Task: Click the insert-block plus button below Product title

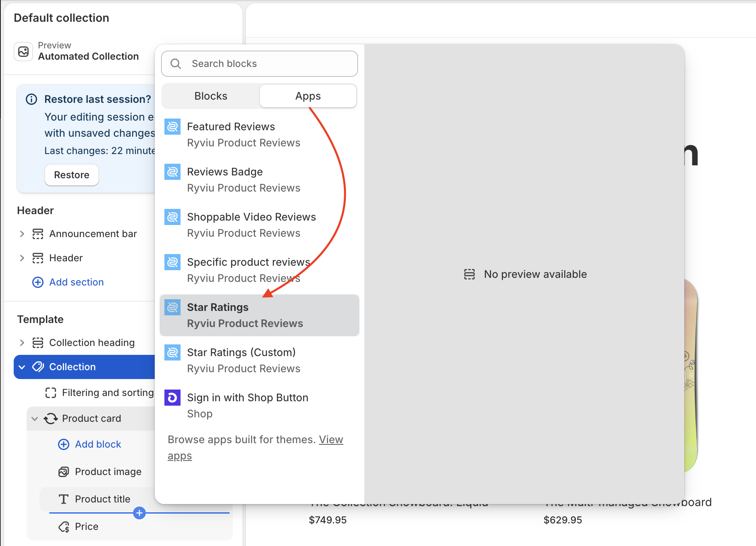Action: pyautogui.click(x=139, y=513)
